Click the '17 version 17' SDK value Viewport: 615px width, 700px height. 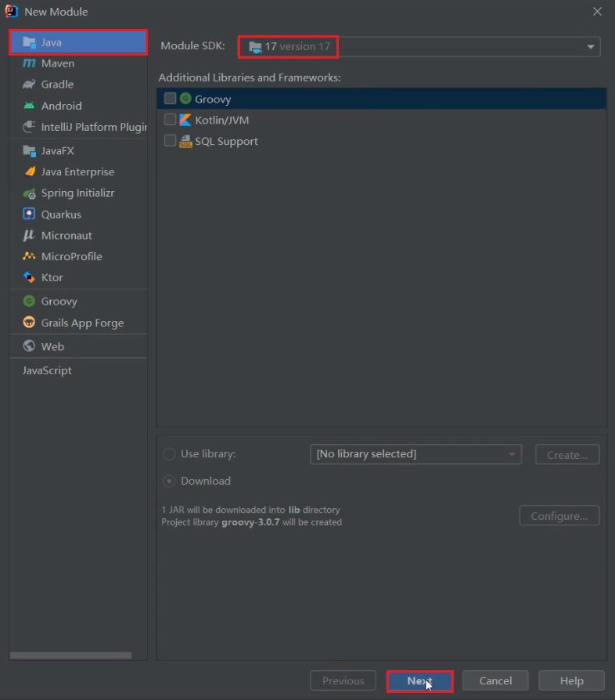pyautogui.click(x=297, y=46)
